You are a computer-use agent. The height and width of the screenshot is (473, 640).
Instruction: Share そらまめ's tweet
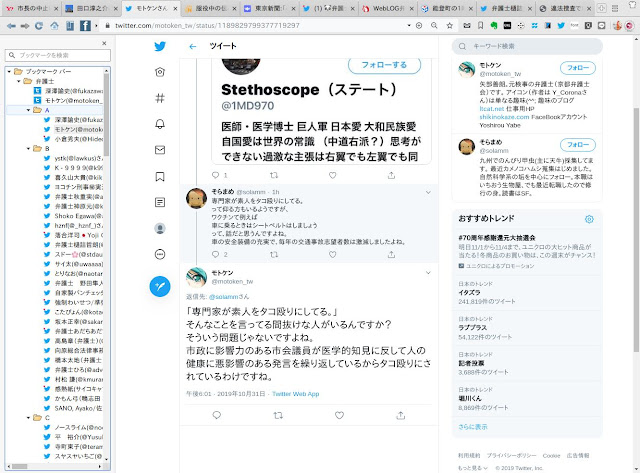(x=391, y=254)
